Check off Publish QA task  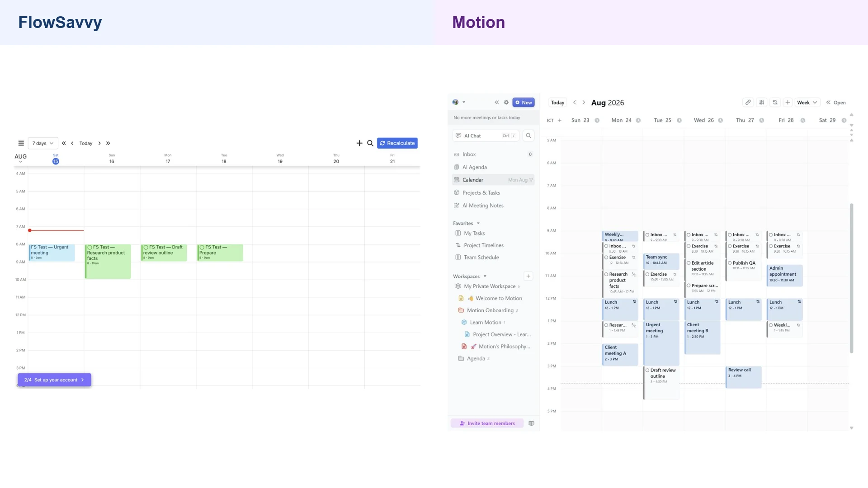730,263
